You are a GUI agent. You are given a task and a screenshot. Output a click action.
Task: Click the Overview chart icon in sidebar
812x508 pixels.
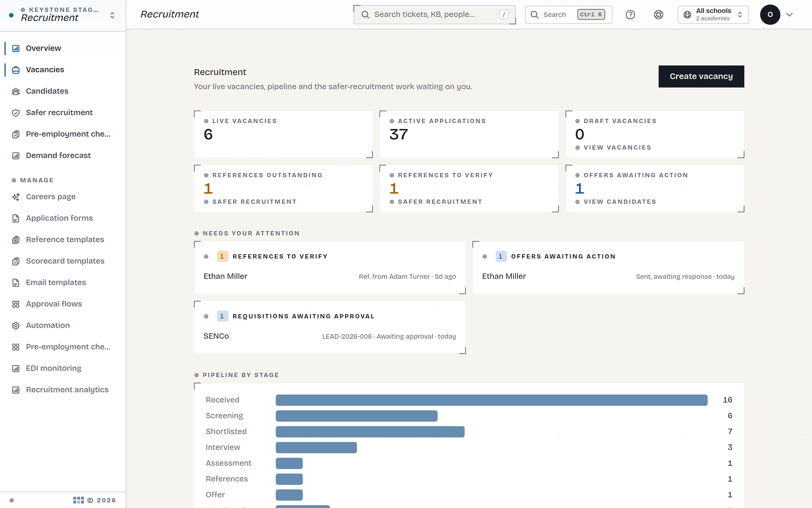(16, 48)
